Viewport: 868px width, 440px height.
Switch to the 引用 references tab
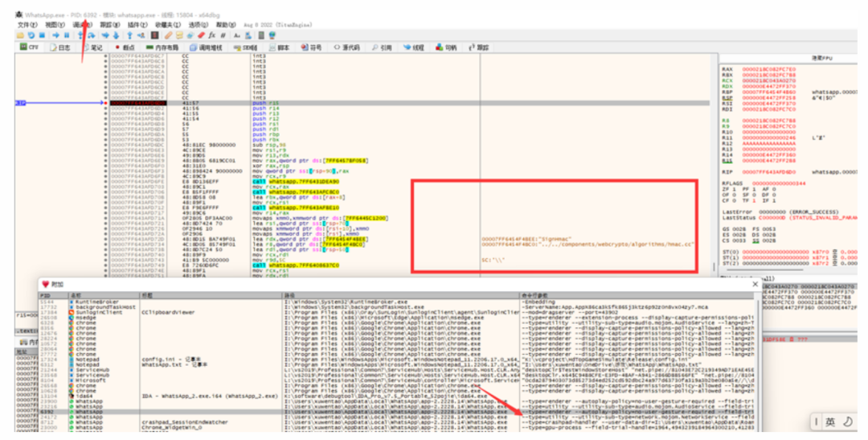382,47
